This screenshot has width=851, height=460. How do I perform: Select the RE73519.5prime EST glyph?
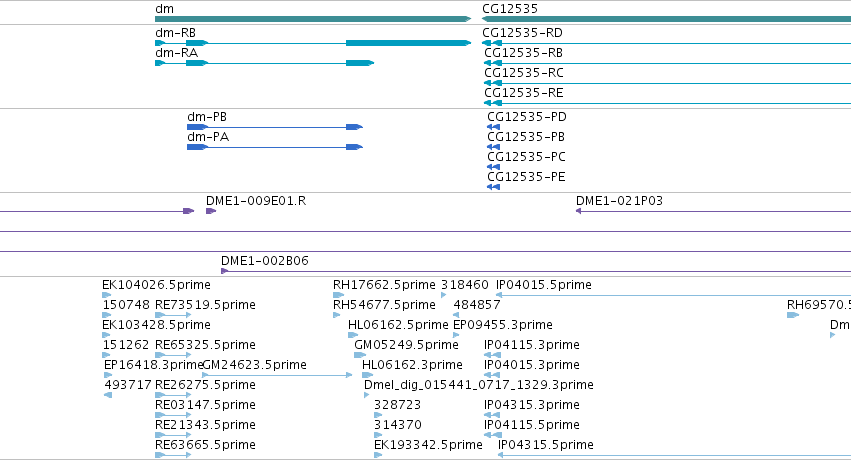pyautogui.click(x=173, y=315)
